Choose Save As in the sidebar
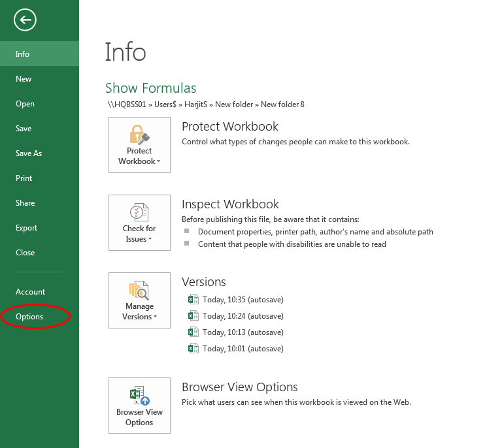Screen dimensions: 485x448 click(x=40, y=153)
